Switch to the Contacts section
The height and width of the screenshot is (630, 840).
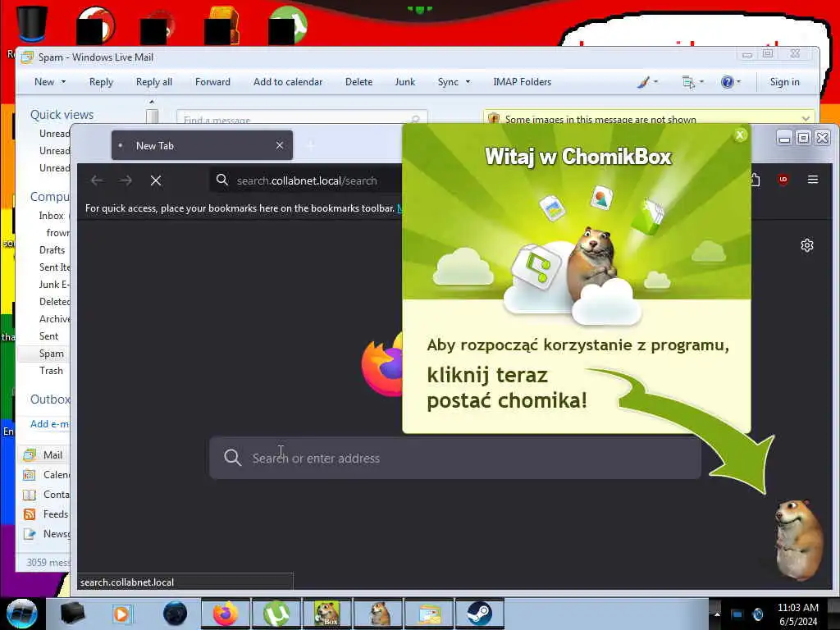(x=45, y=495)
